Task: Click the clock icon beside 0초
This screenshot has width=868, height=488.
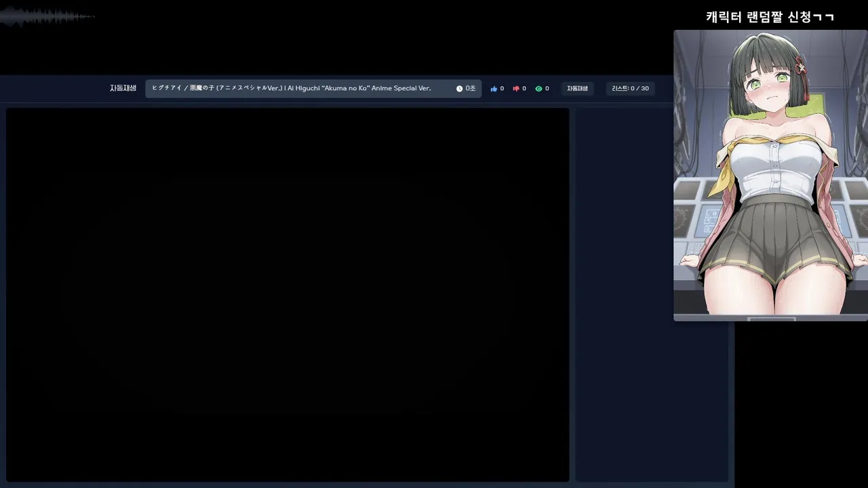Action: tap(459, 89)
